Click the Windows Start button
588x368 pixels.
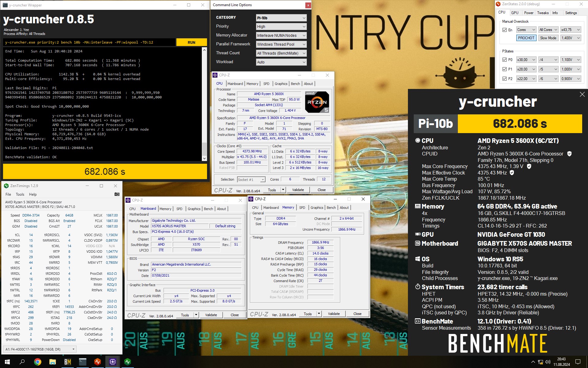point(7,362)
